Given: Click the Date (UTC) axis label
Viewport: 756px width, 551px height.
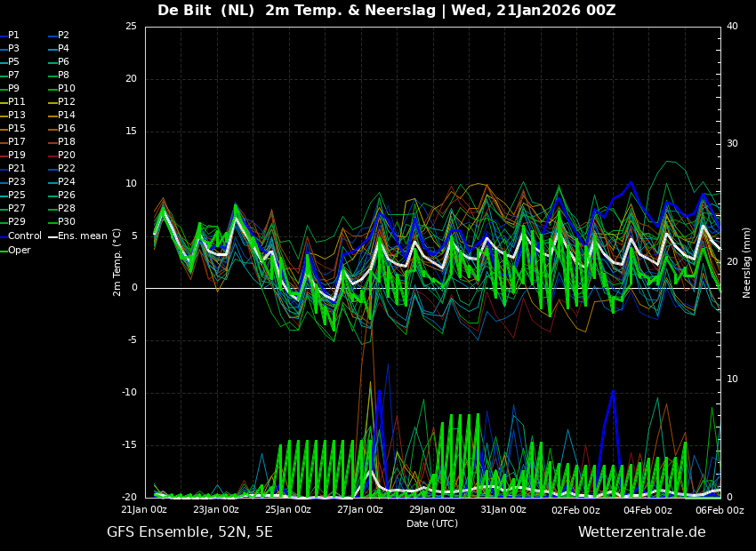Looking at the screenshot, I should 432,524.
